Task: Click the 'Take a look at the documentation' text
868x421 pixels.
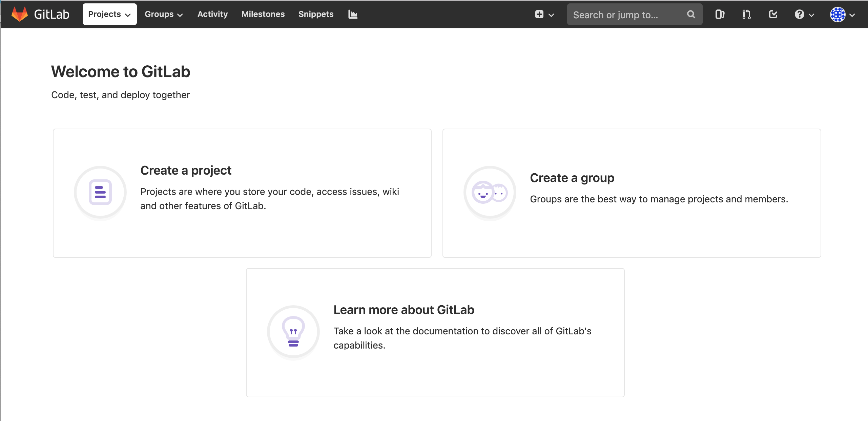Action: pos(462,338)
